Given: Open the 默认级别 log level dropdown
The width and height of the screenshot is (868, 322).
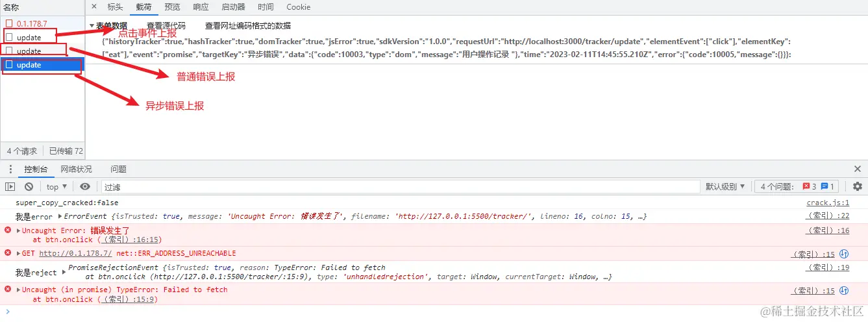Looking at the screenshot, I should pos(725,186).
